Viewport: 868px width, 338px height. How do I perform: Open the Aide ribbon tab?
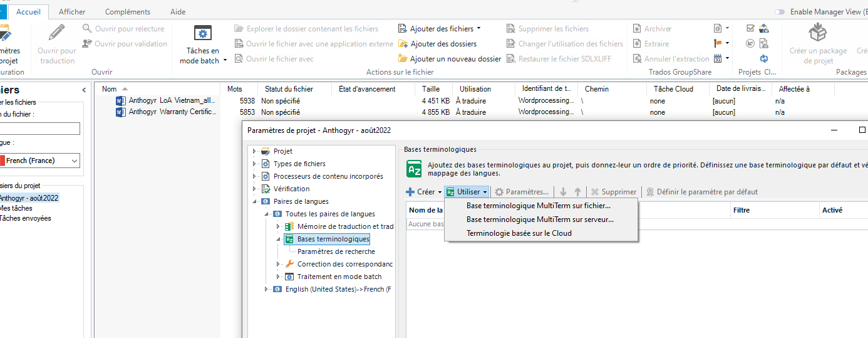coord(178,12)
